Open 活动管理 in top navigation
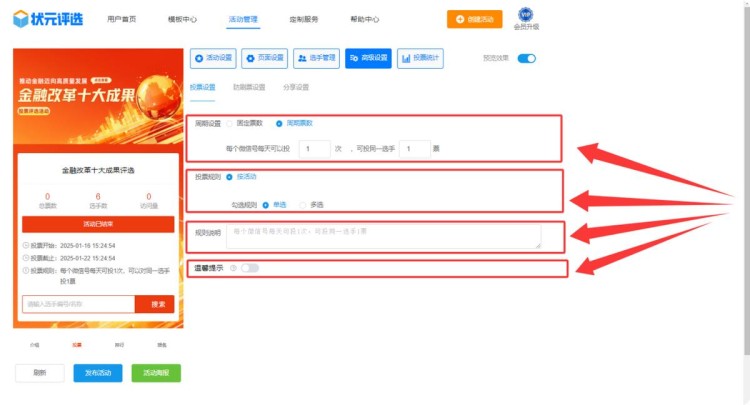 (x=243, y=19)
